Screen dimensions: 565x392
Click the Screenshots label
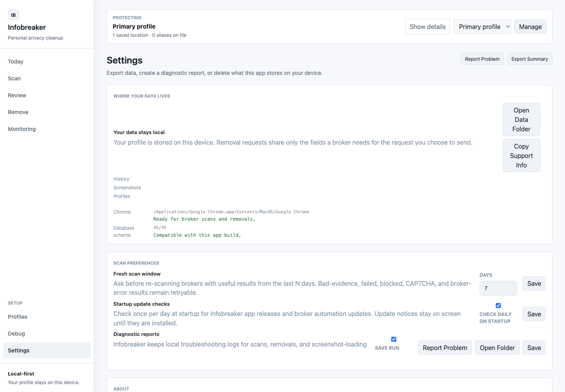coord(127,188)
